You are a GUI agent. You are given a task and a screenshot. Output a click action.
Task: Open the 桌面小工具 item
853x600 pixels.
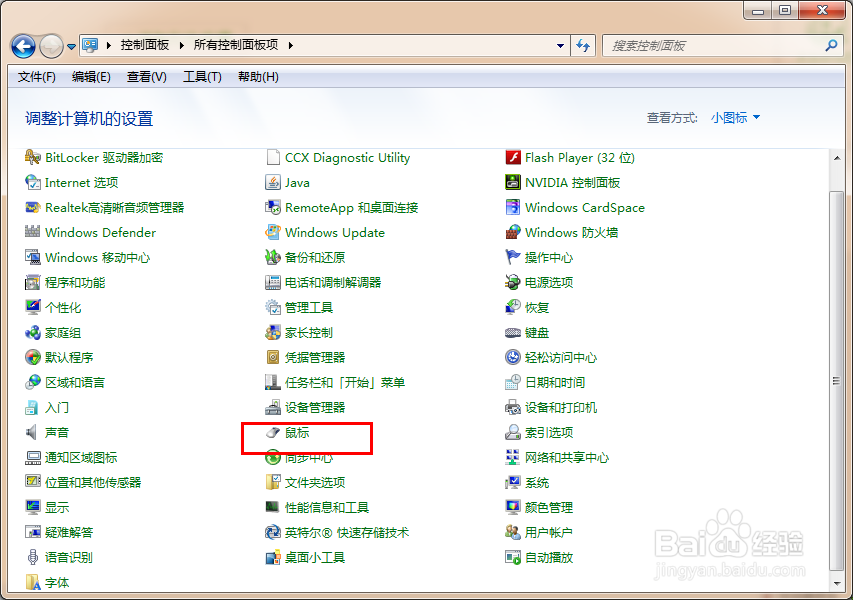[305, 558]
